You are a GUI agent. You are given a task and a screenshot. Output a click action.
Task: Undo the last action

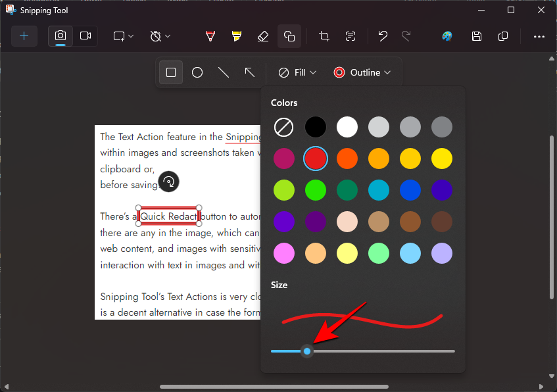pos(383,36)
